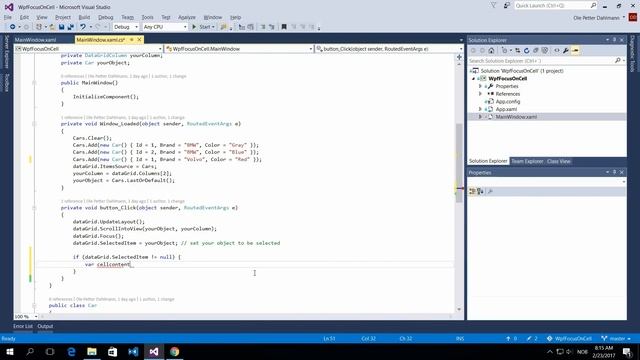Expand the References node
Screen dimensions: 640x360
[480, 94]
